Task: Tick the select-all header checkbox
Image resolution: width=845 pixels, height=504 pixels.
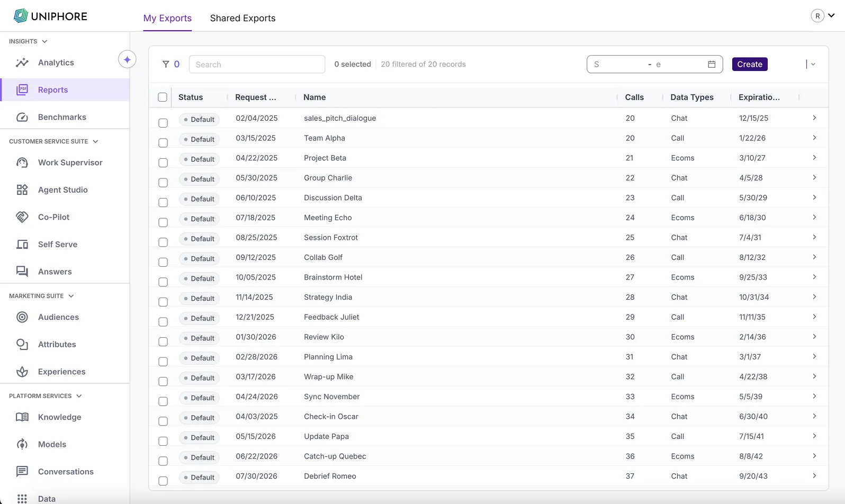Action: [x=163, y=97]
